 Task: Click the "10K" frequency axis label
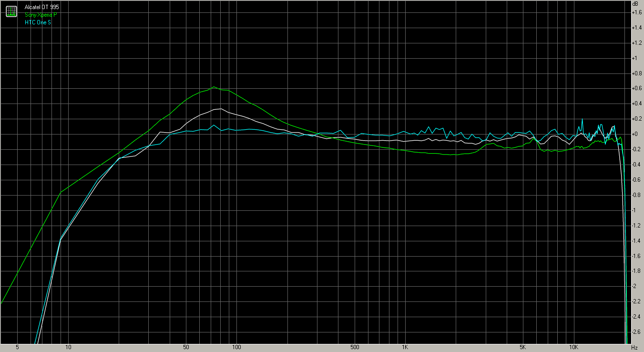tap(573, 347)
